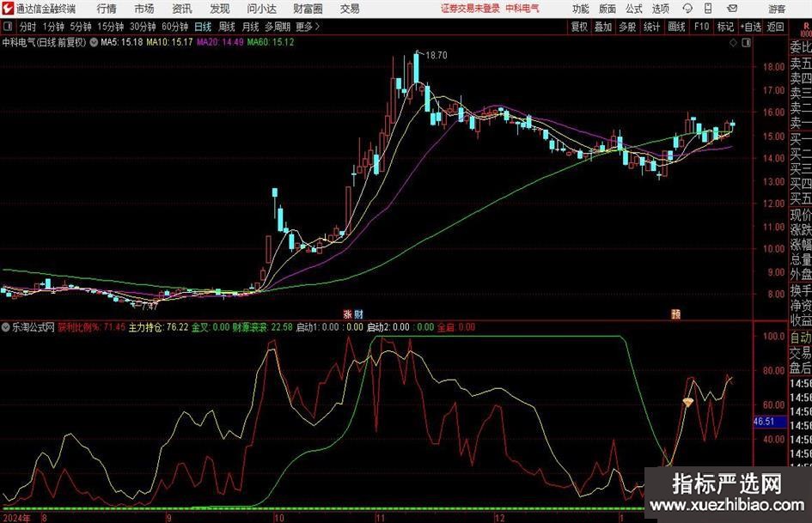This screenshot has height=523, width=812.
Task: Toggle the right side panel icon
Action: (x=746, y=43)
